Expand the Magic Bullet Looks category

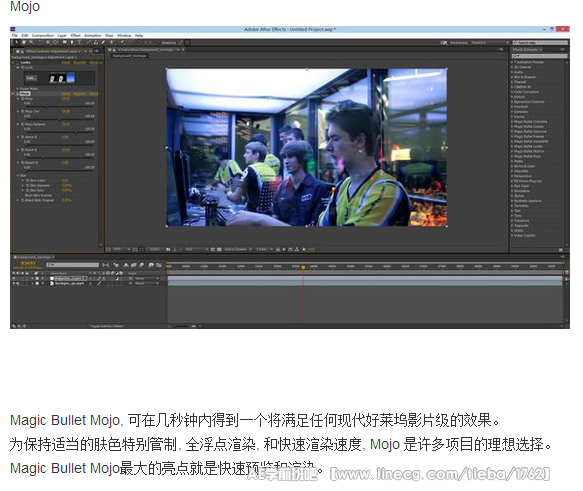pyautogui.click(x=512, y=146)
